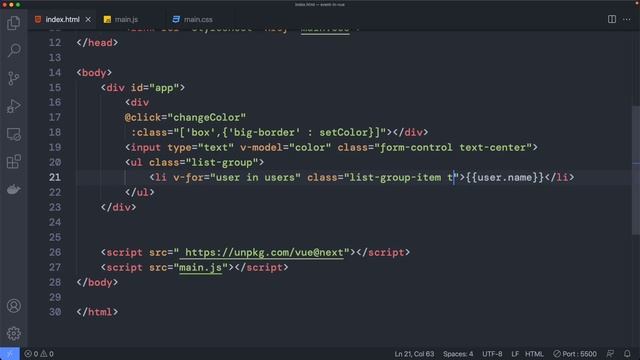Click the closing </html> tag

click(97, 312)
